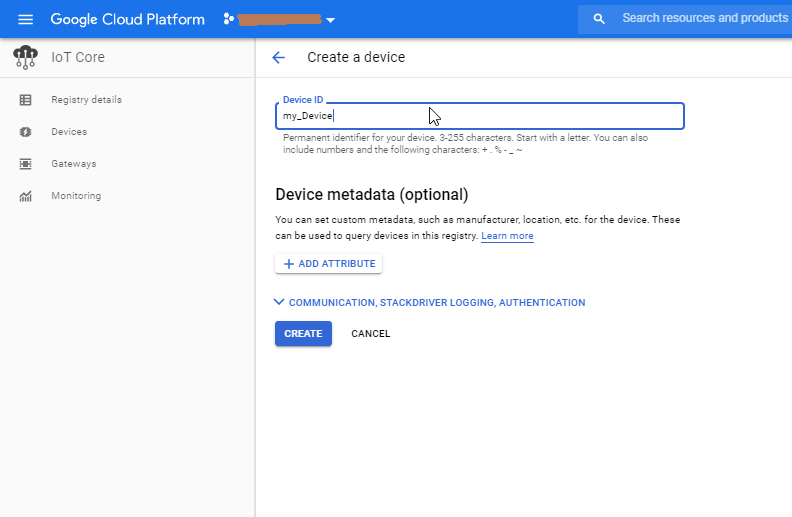The image size is (792, 517).
Task: Click the Search resources and products box
Action: point(700,19)
